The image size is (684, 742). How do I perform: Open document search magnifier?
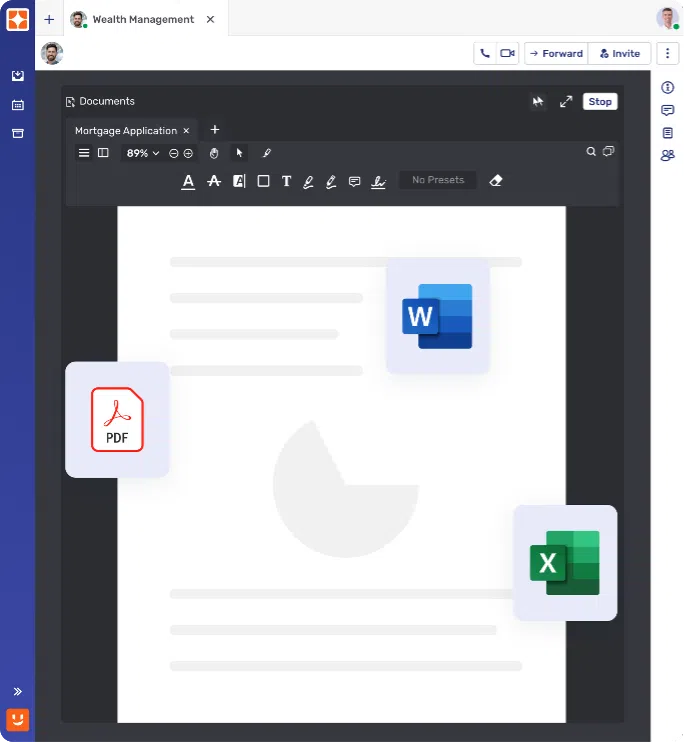click(x=591, y=151)
